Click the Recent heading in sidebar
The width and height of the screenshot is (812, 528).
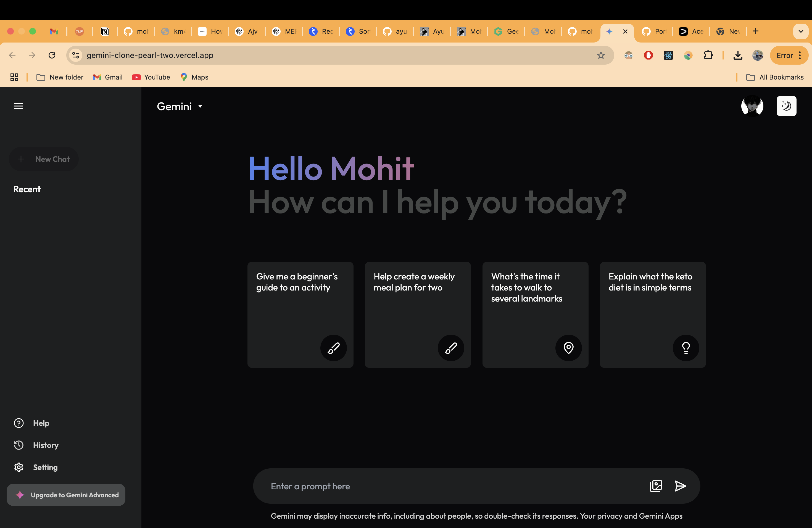click(27, 189)
